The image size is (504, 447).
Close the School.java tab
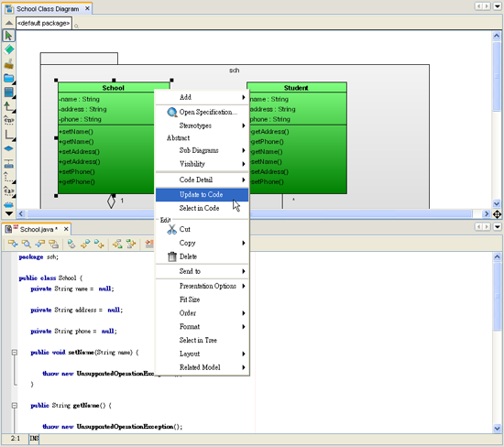click(66, 229)
